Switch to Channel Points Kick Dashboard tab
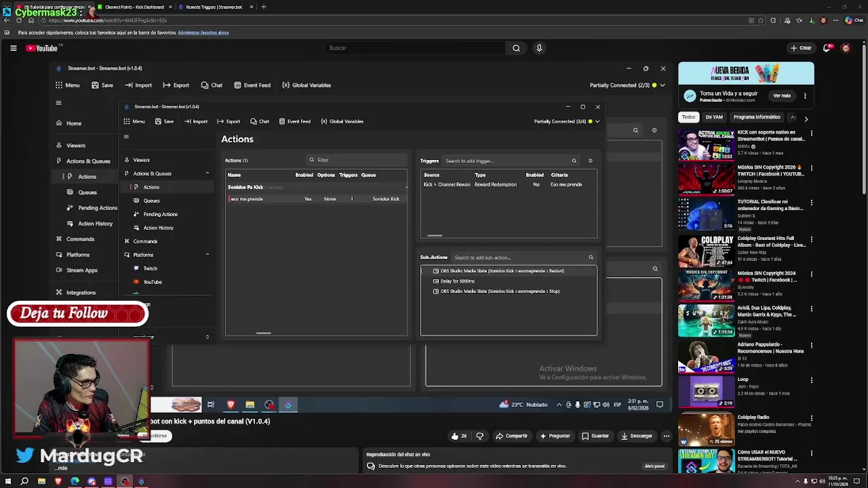Screen dimensions: 868x488 [x=134, y=7]
